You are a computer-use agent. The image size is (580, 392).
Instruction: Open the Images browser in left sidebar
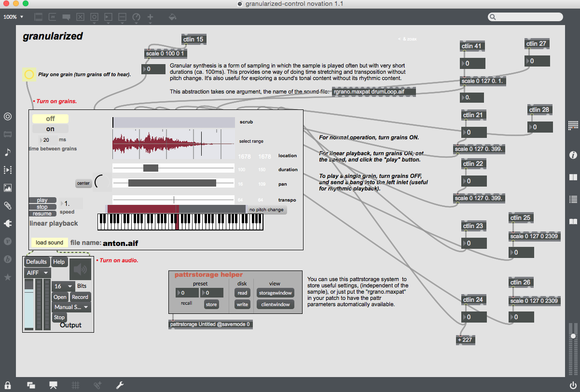click(8, 188)
